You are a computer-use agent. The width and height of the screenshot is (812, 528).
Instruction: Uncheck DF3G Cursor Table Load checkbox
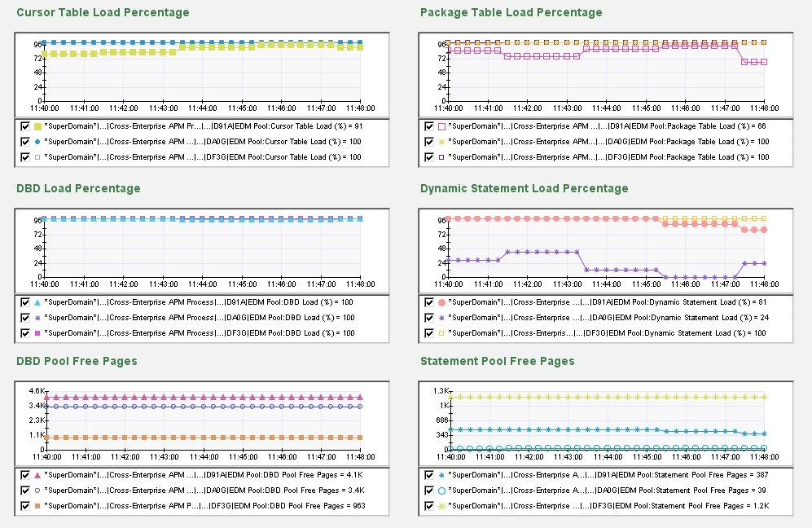click(x=25, y=157)
